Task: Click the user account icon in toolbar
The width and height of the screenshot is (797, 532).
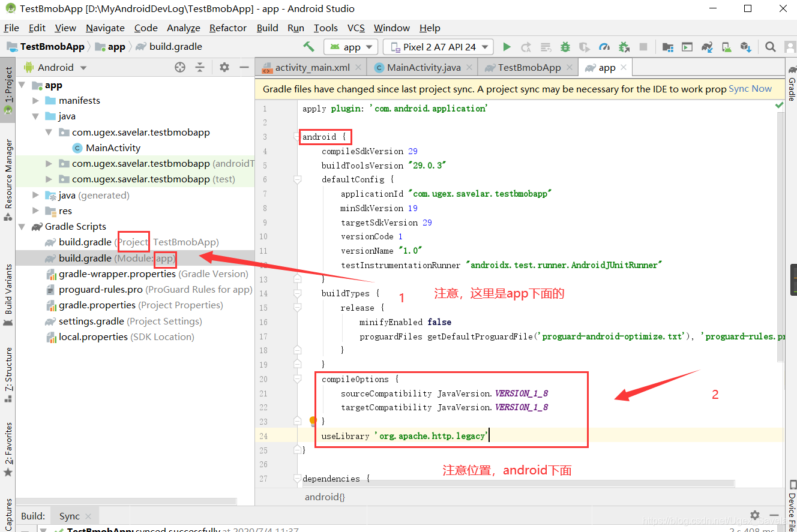Action: coord(789,47)
